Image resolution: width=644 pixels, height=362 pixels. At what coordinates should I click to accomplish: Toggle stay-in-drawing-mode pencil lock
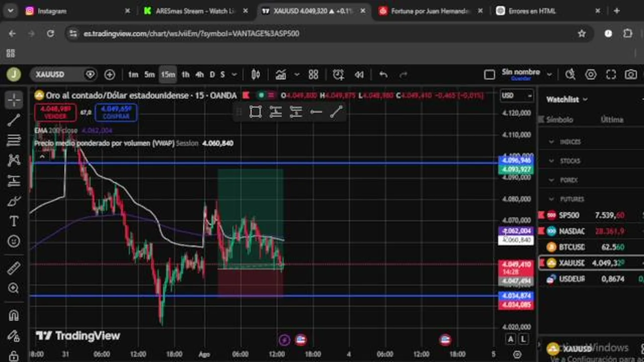(x=14, y=336)
